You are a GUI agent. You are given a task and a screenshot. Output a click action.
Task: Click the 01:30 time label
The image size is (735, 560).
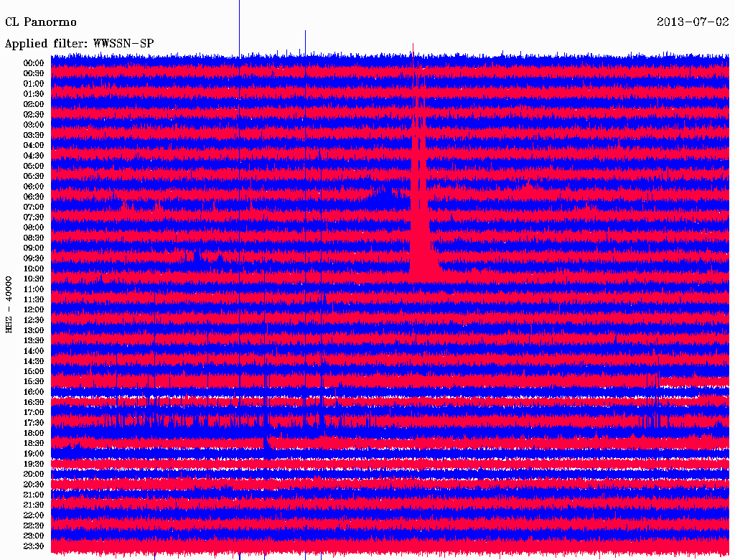pyautogui.click(x=33, y=94)
